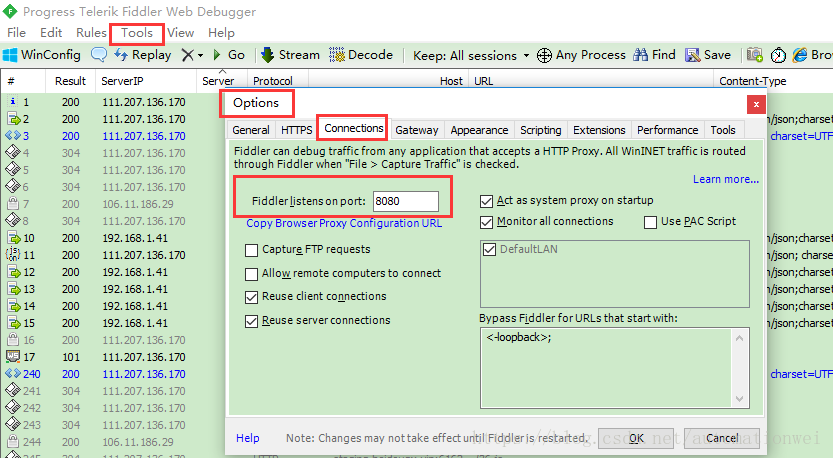
Task: Open the Rules menu
Action: click(x=91, y=33)
